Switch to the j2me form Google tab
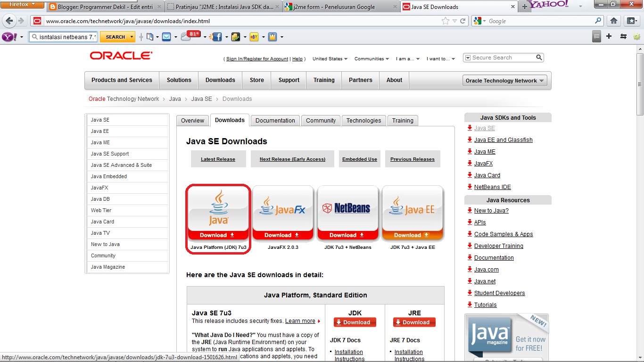Screen dimensions: 644x362 click(340, 7)
